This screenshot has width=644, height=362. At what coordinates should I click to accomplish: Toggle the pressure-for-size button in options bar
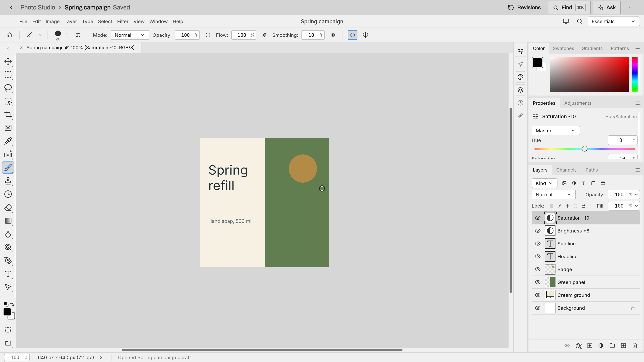(x=352, y=35)
